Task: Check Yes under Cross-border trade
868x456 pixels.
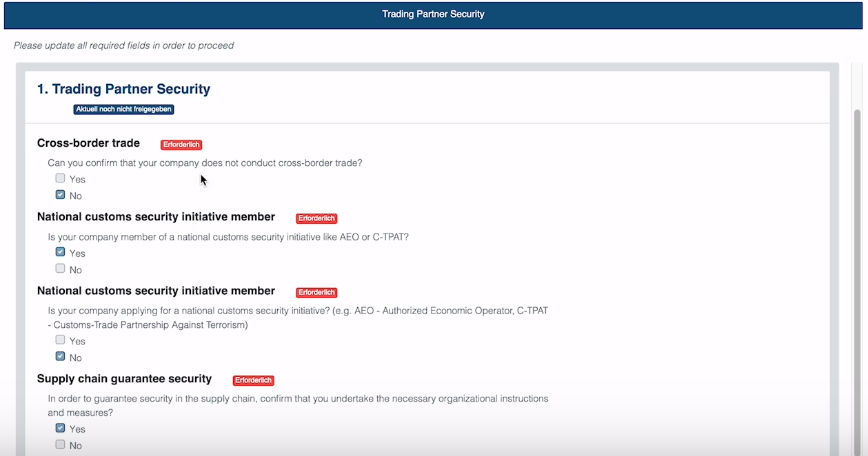Action: tap(60, 178)
